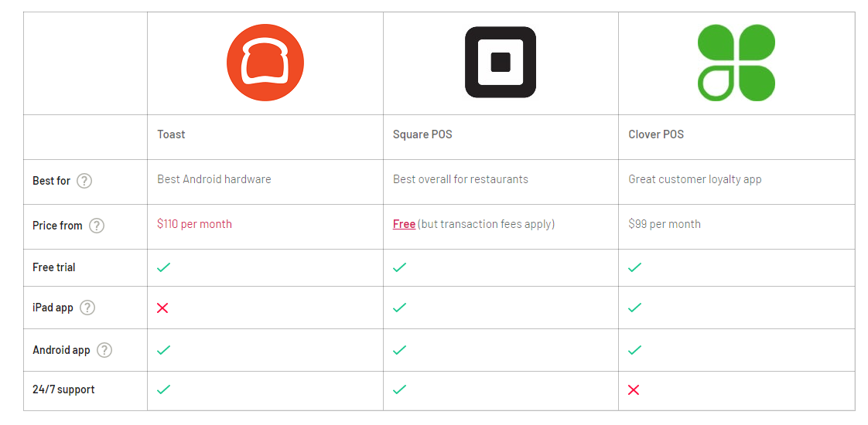
Task: Click Square POS's iPad app checkmark
Action: 399,308
